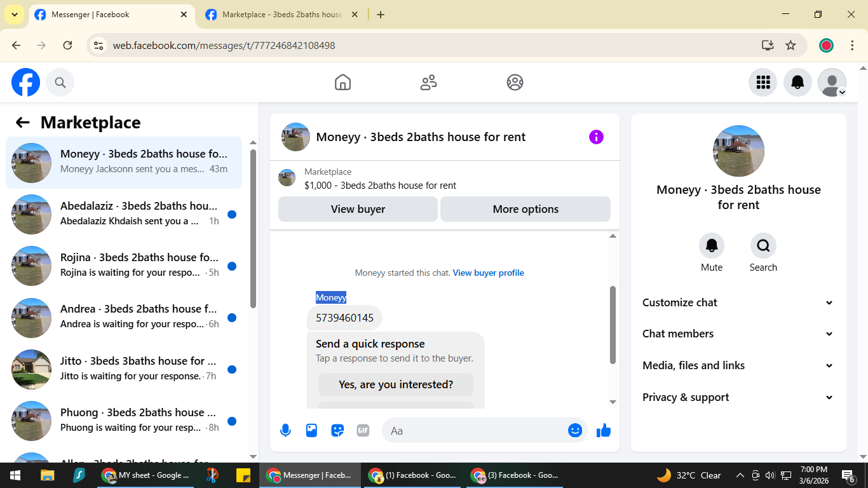Attach a photo using the image icon
The image size is (868, 488).
point(311,431)
